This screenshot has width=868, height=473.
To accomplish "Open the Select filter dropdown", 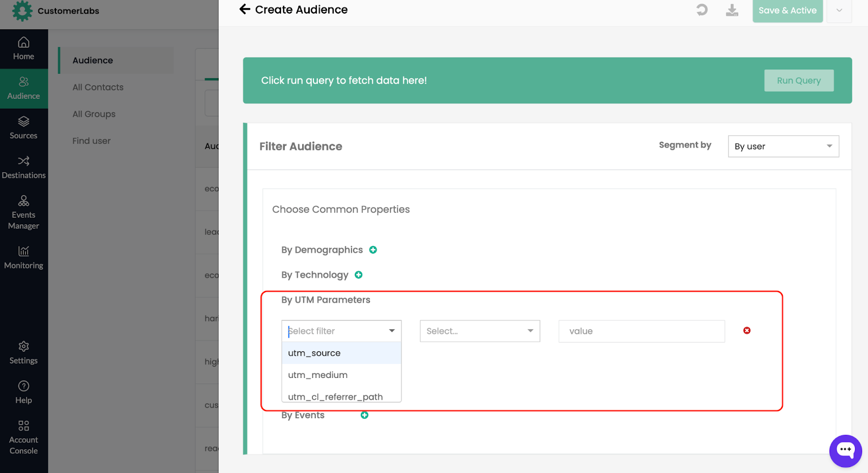I will (x=341, y=331).
